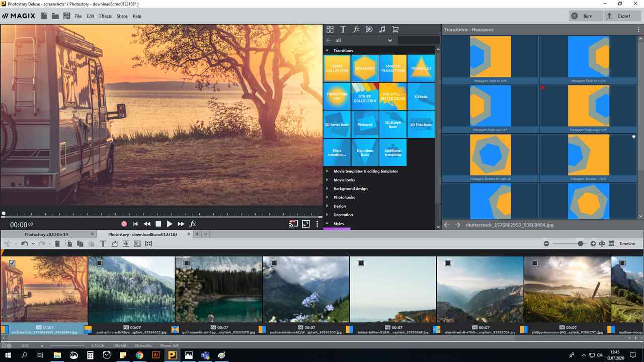644x362 pixels.
Task: Open the project tabs dropdown arrow
Action: [x=205, y=234]
